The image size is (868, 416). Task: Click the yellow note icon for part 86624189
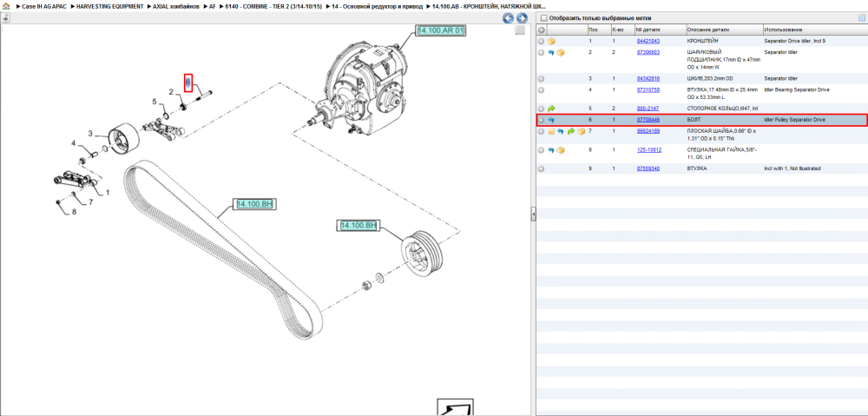[x=551, y=131]
